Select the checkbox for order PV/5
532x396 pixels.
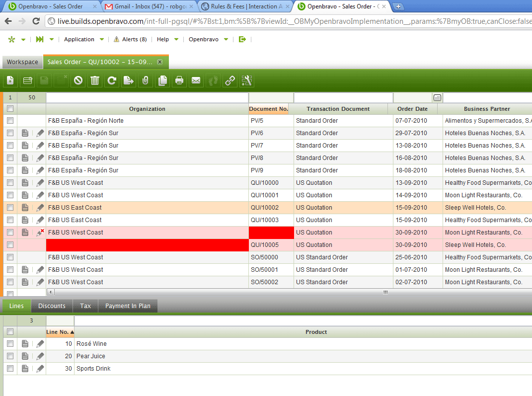pyautogui.click(x=10, y=121)
